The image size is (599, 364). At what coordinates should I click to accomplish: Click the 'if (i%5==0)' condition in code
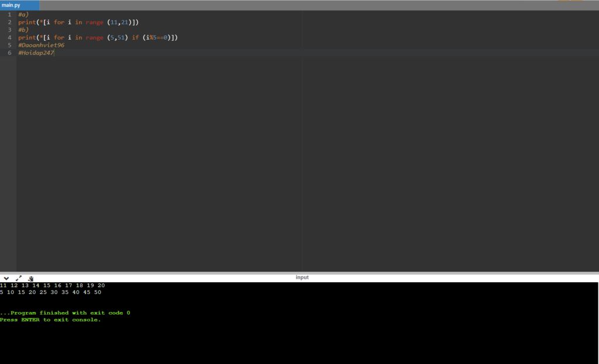coord(153,37)
